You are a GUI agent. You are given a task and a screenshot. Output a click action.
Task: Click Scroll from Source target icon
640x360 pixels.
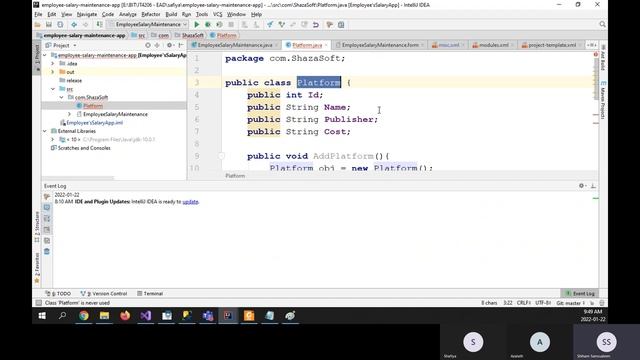[x=148, y=45]
